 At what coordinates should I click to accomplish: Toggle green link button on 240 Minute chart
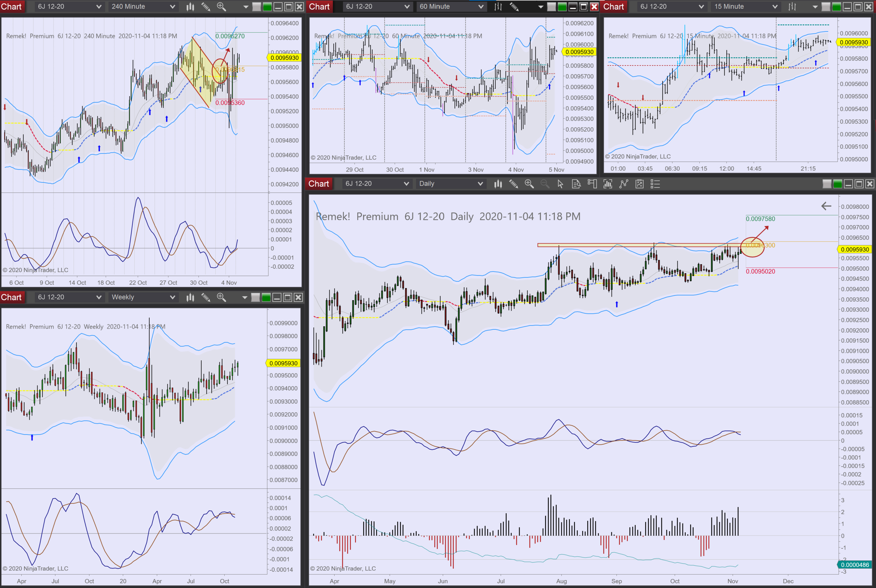[267, 7]
